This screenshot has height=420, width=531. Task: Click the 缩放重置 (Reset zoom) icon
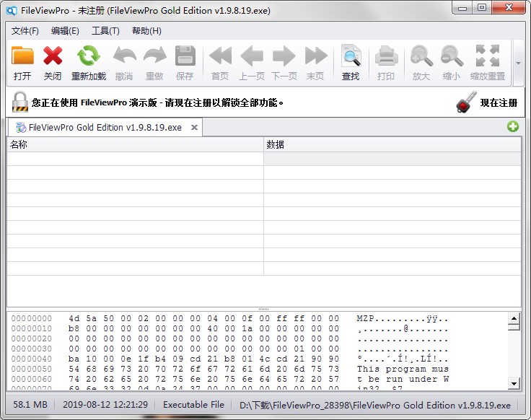(487, 56)
